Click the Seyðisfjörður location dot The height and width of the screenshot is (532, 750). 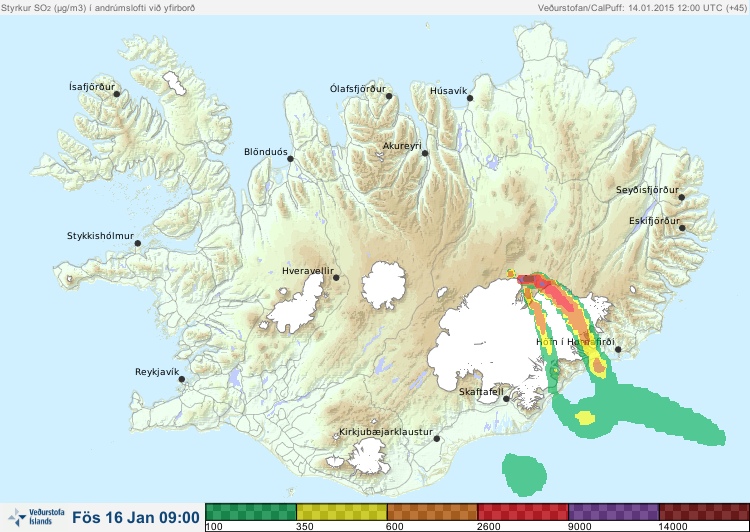681,197
